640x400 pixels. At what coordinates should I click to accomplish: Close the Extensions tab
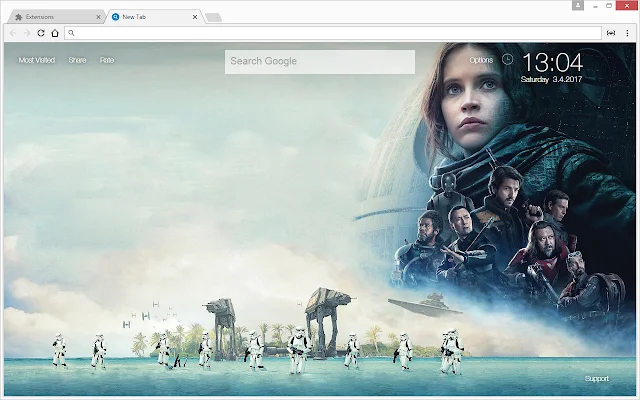click(x=98, y=17)
